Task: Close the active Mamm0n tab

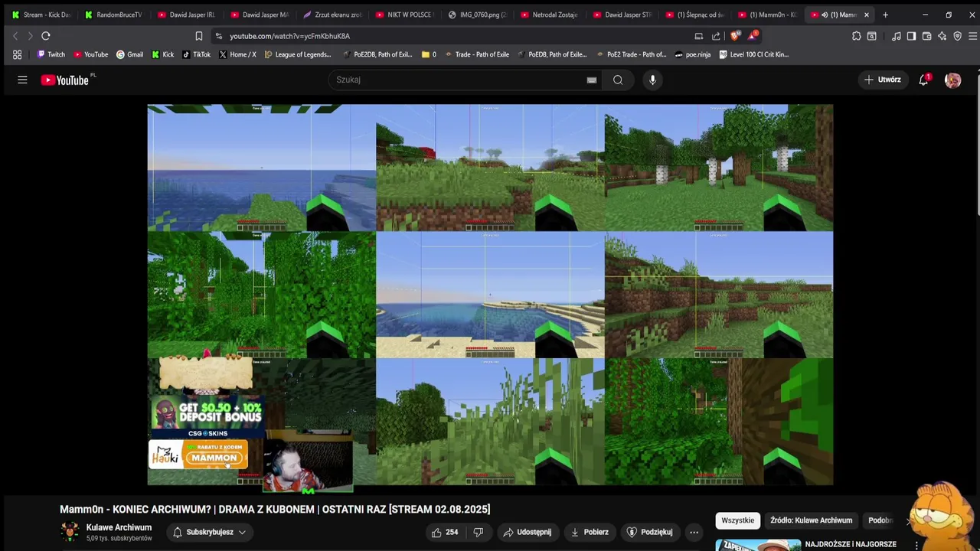Action: 867,15
